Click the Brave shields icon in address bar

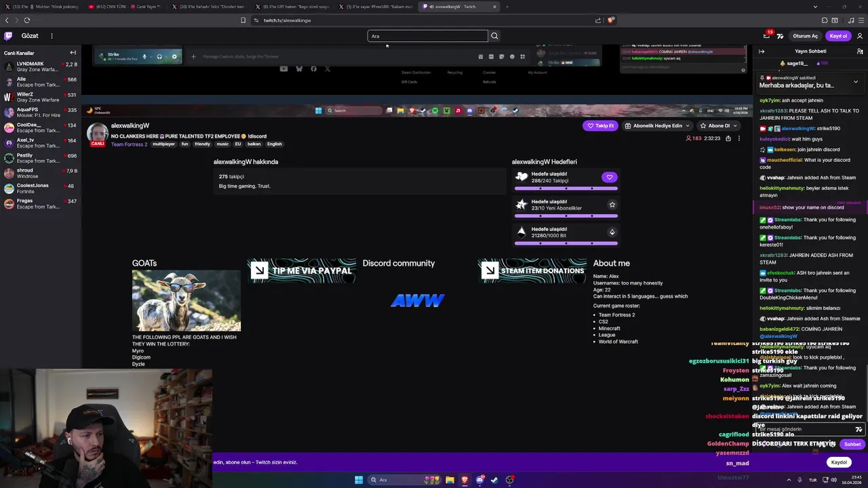coord(610,20)
